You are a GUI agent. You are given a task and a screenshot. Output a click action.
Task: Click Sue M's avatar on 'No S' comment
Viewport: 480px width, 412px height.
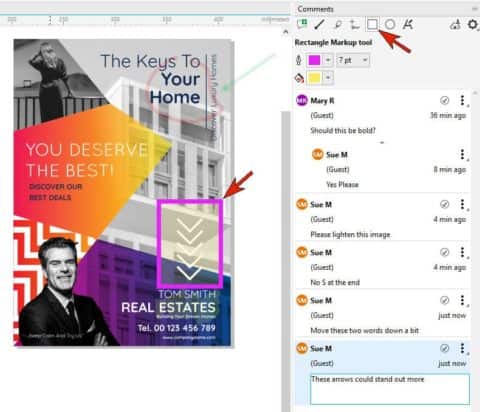[302, 252]
